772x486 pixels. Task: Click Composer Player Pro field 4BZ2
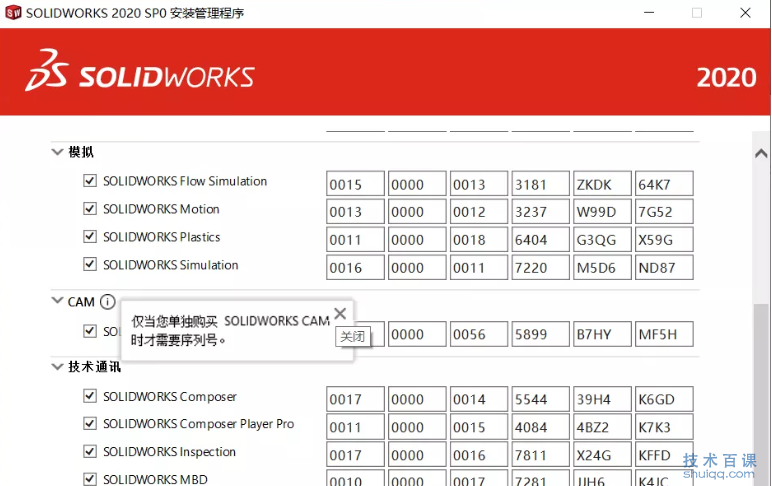[x=602, y=426]
